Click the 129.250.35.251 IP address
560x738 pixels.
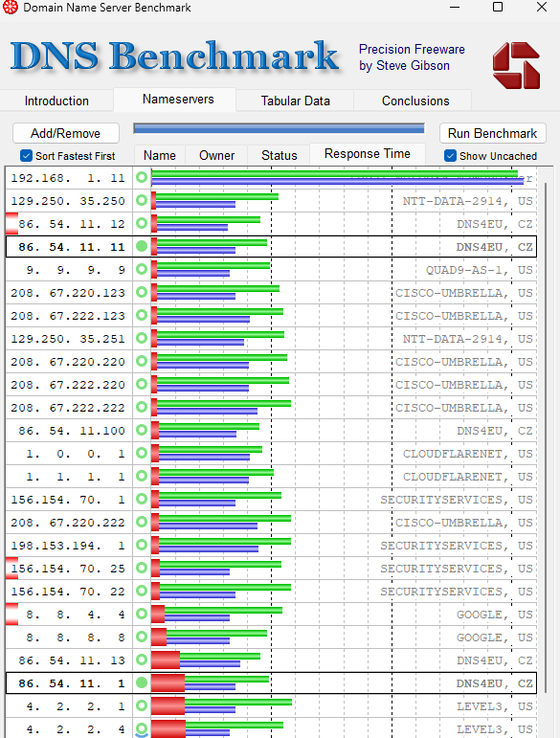(68, 339)
